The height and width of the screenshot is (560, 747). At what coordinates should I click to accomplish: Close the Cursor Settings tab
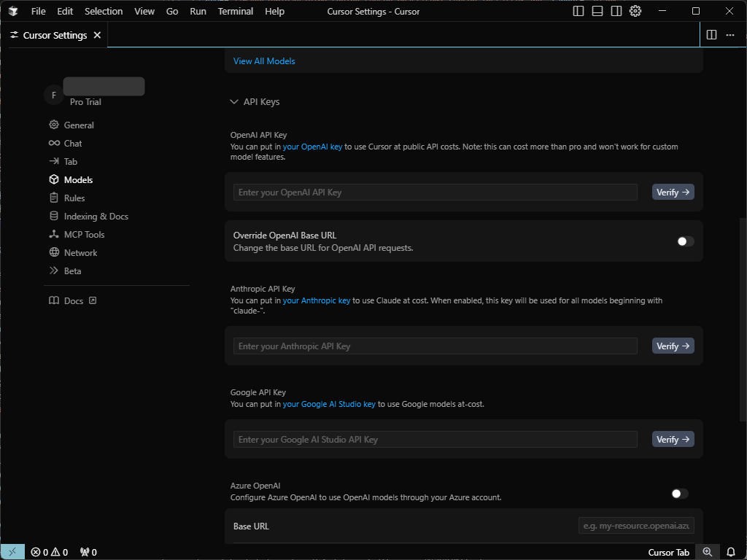97,35
